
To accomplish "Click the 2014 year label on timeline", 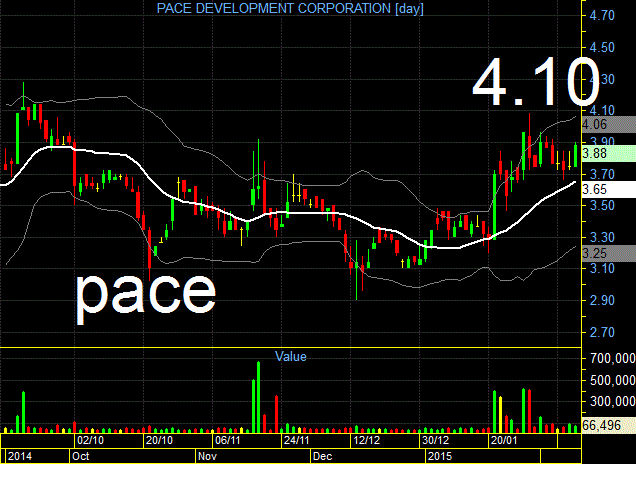I will pyautogui.click(x=20, y=456).
